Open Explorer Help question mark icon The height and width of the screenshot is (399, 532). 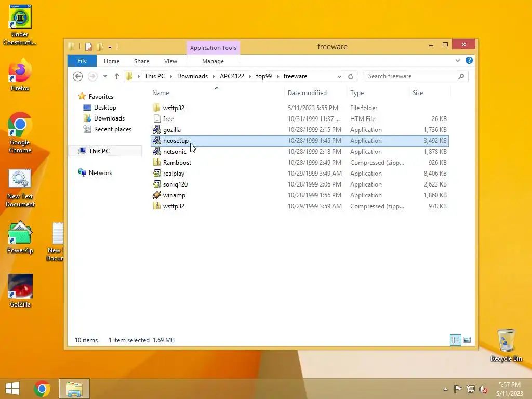point(469,60)
